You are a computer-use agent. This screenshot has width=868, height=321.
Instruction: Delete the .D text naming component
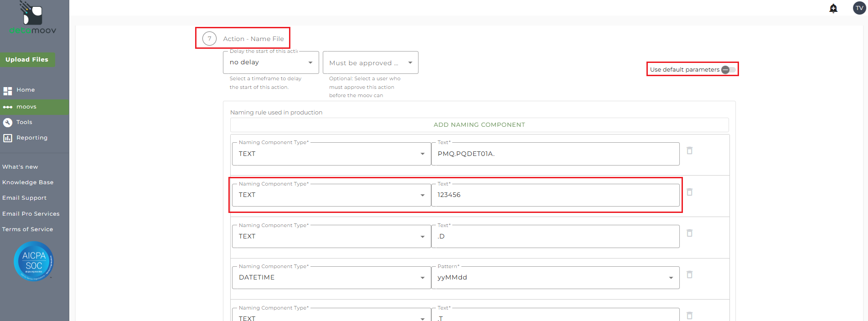click(x=690, y=233)
